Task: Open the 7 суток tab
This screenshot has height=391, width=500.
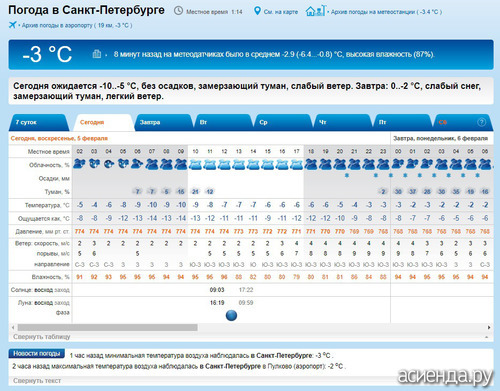Action: click(x=38, y=122)
